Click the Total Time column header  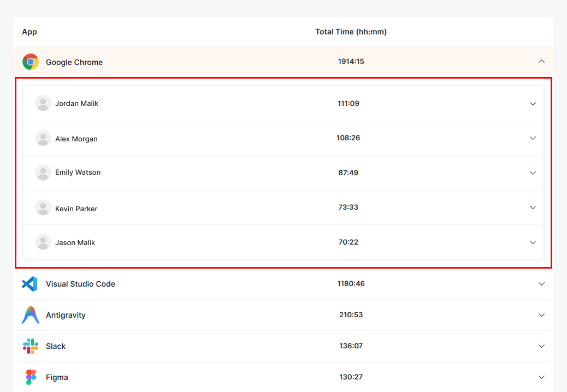(x=351, y=32)
